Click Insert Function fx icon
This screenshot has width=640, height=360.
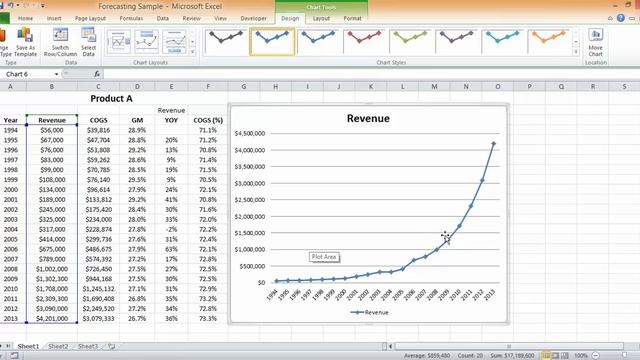pos(97,74)
